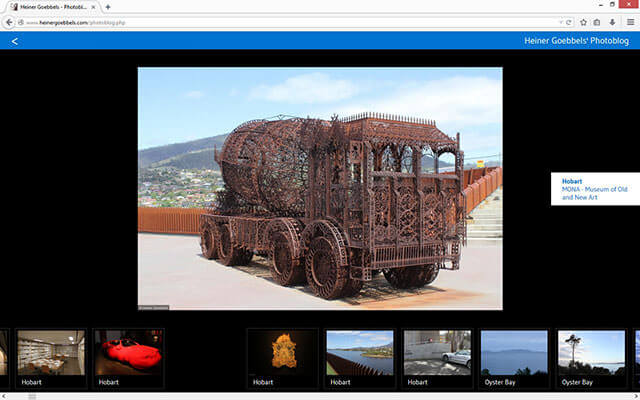Click the Heiner Goebbels' Photoblog title
The height and width of the screenshot is (400, 640).
[x=576, y=41]
